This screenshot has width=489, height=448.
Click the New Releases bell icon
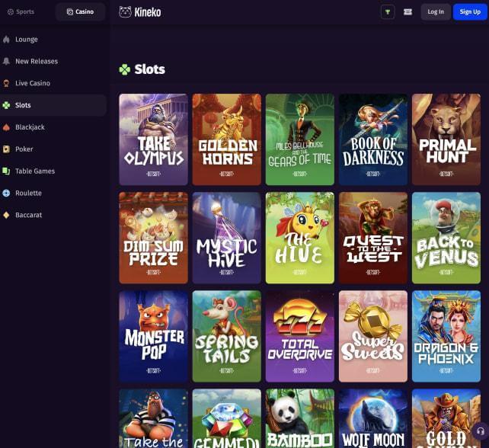[7, 62]
